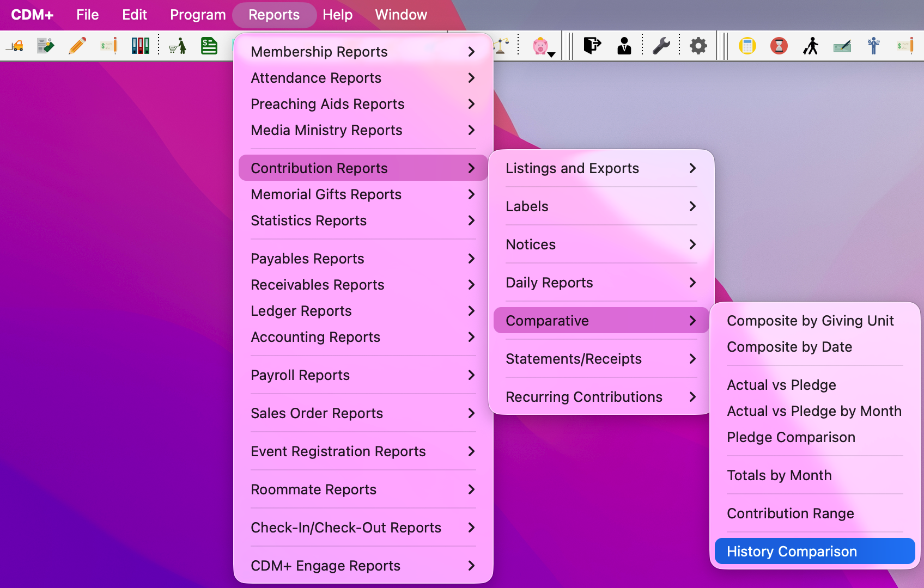The height and width of the screenshot is (588, 924).
Task: Click the check signing pen icon
Action: 842,46
